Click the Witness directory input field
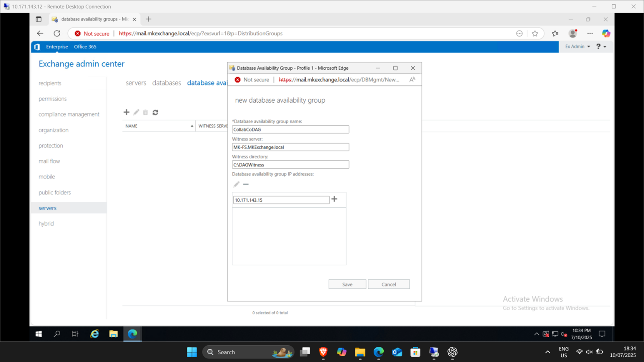The image size is (644, 362). pos(290,165)
